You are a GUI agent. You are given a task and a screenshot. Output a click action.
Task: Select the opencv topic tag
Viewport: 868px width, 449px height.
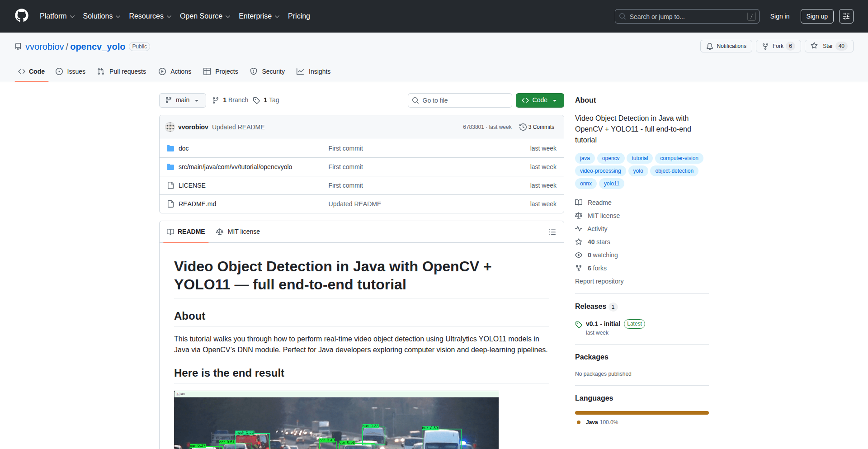coord(611,158)
